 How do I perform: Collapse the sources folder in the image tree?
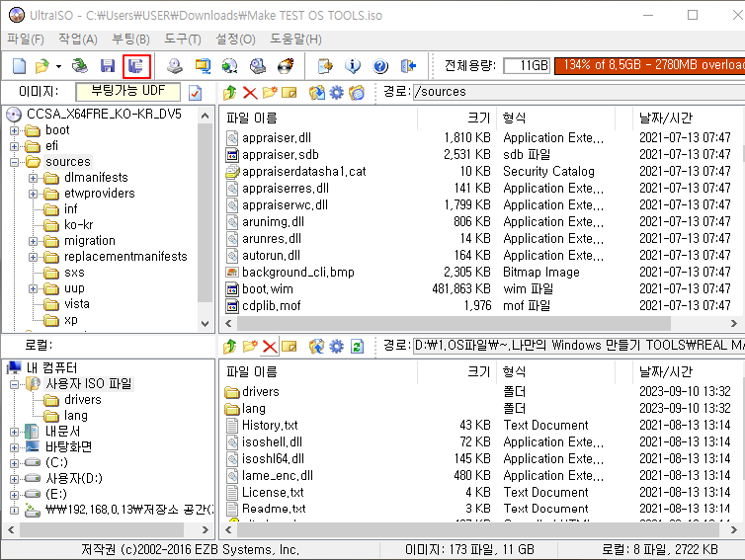[x=14, y=162]
